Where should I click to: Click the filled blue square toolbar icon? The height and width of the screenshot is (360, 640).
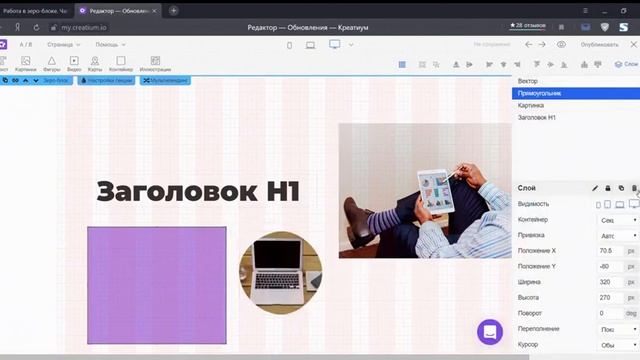coord(402,64)
